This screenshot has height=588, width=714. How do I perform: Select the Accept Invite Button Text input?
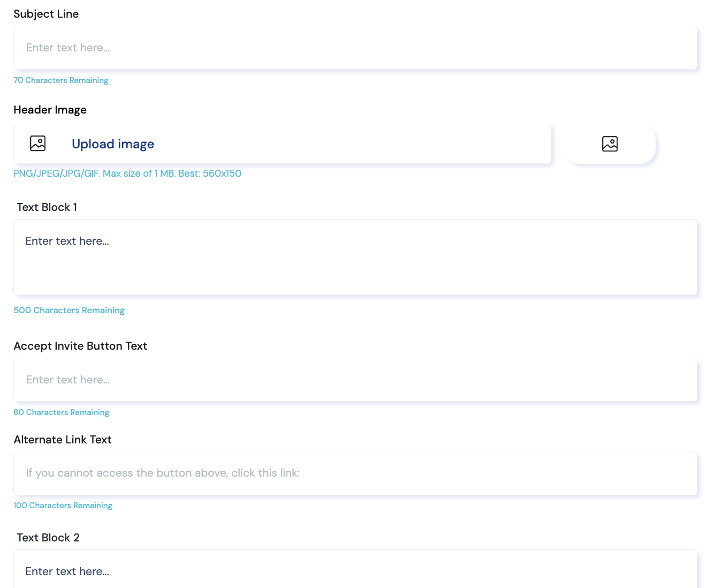[x=355, y=380]
